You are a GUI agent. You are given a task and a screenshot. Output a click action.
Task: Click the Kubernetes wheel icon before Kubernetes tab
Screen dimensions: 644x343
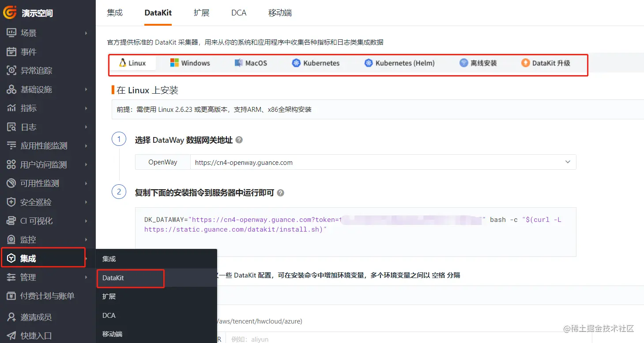[296, 63]
